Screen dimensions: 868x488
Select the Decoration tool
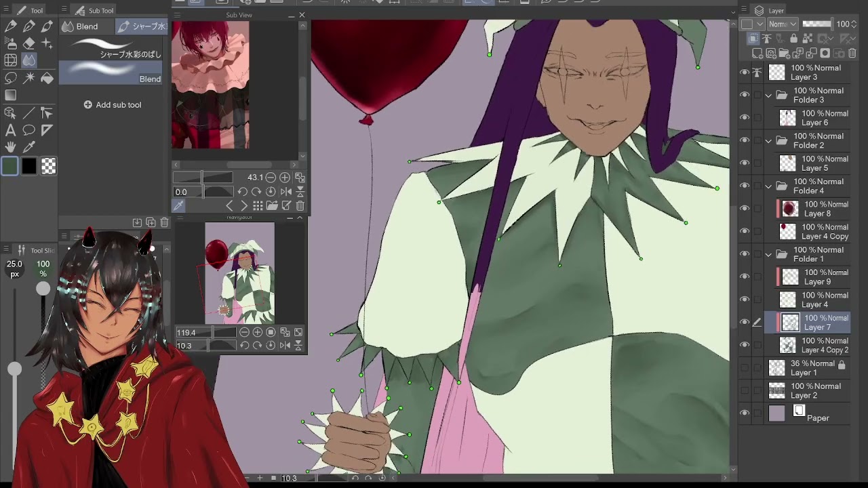47,43
